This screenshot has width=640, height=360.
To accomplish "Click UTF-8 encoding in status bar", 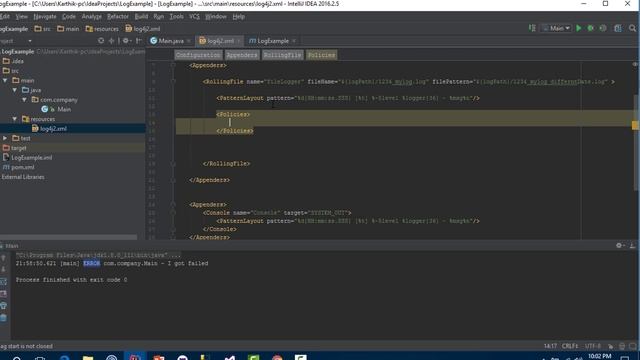I will [x=593, y=346].
